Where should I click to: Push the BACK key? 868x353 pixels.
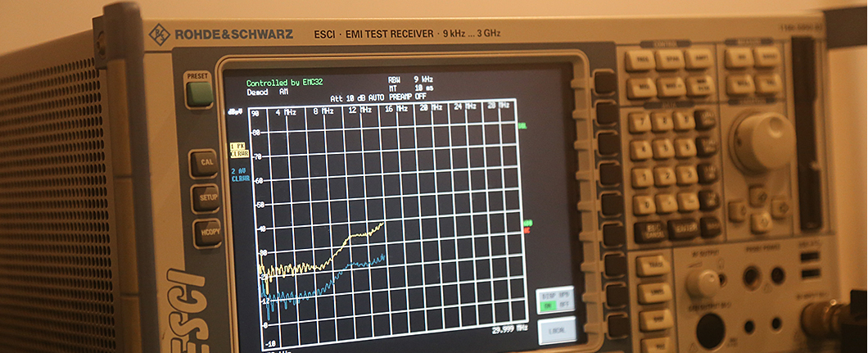pyautogui.click(x=712, y=226)
